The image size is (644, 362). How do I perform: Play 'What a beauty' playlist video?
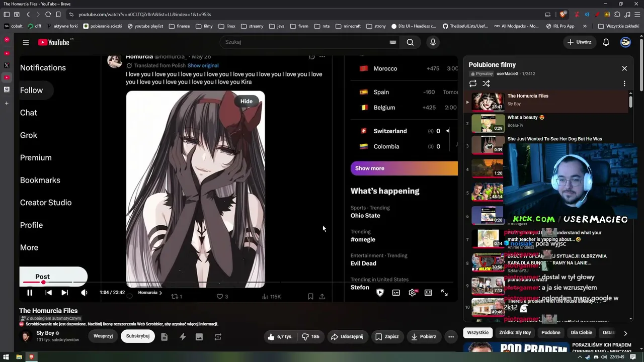tap(488, 123)
